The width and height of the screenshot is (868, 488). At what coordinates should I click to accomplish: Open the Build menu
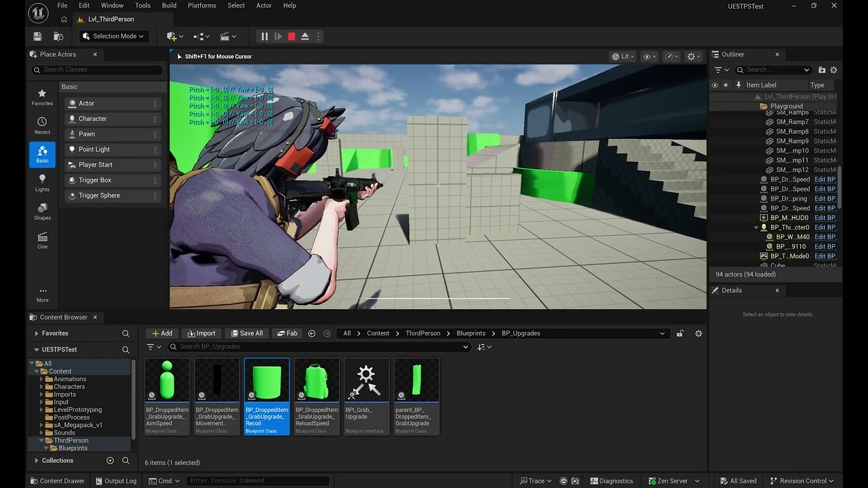pos(169,5)
